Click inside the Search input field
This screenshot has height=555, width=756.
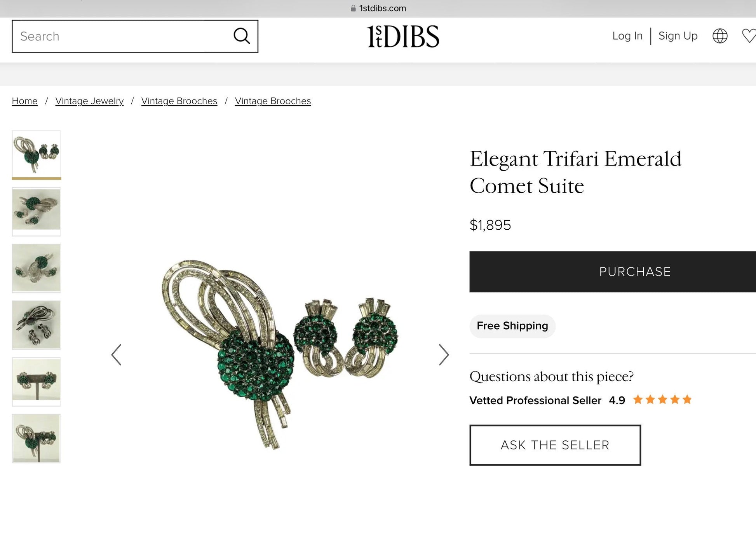(122, 36)
